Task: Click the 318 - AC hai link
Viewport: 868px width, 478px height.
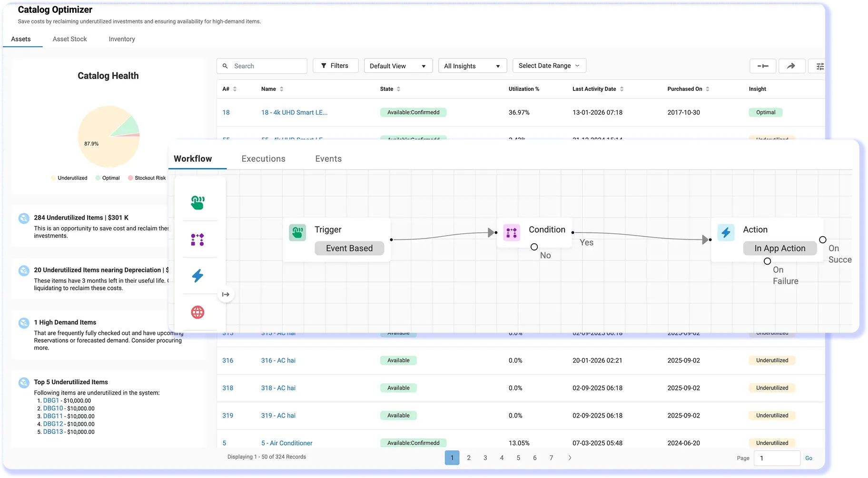Action: 278,388
